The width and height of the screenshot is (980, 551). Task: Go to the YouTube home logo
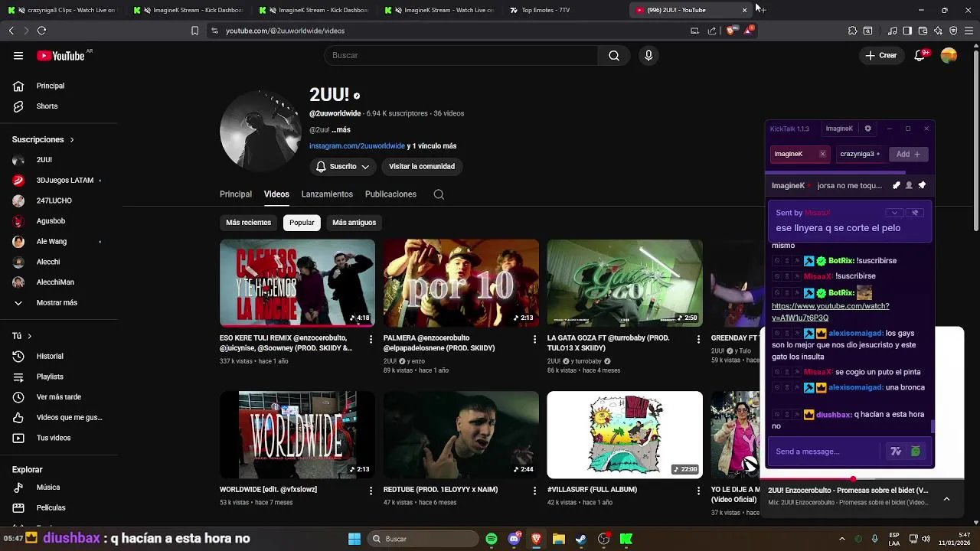[60, 55]
